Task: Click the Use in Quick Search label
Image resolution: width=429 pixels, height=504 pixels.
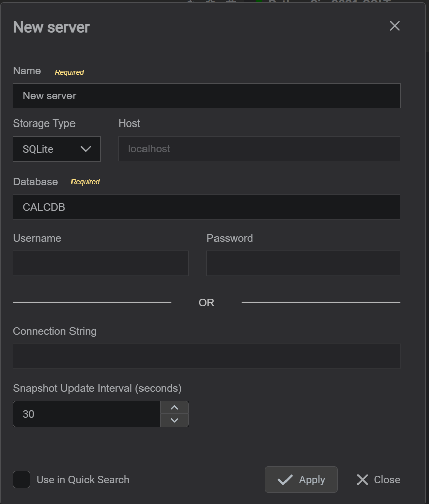Action: click(83, 480)
